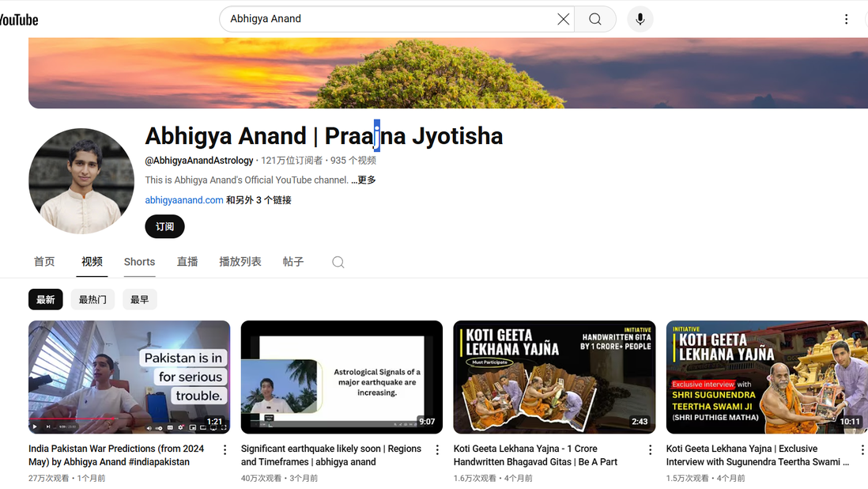Open the abhigyaanand.com link
The width and height of the screenshot is (868, 489).
tap(183, 200)
